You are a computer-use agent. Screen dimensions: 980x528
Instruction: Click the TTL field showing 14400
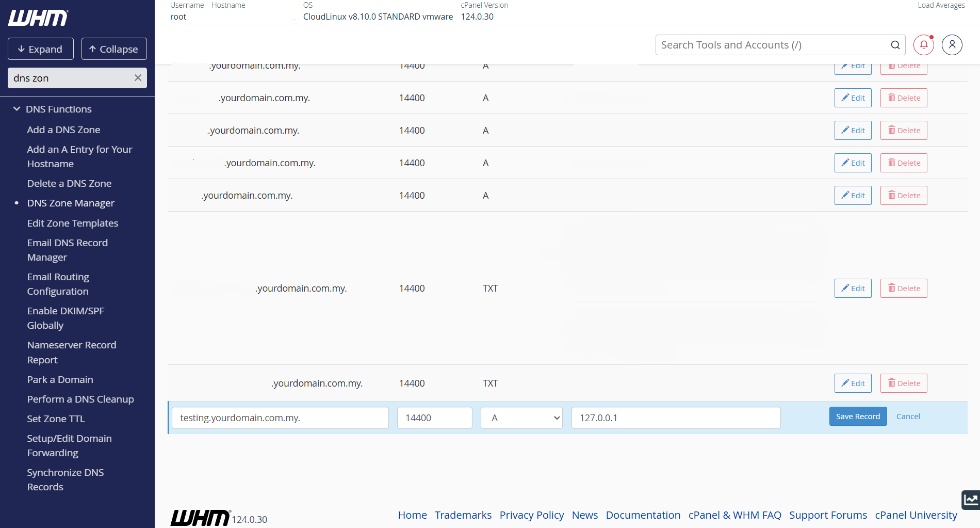[x=434, y=418]
